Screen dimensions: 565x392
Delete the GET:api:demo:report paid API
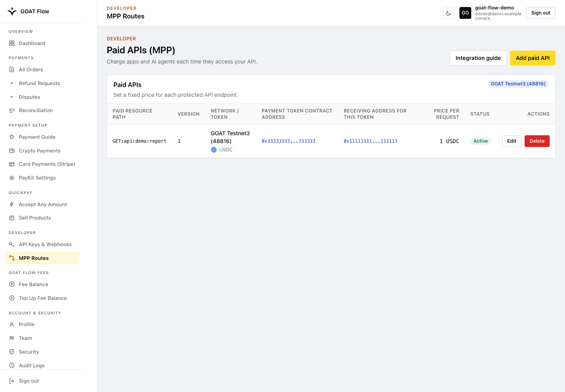(x=537, y=141)
